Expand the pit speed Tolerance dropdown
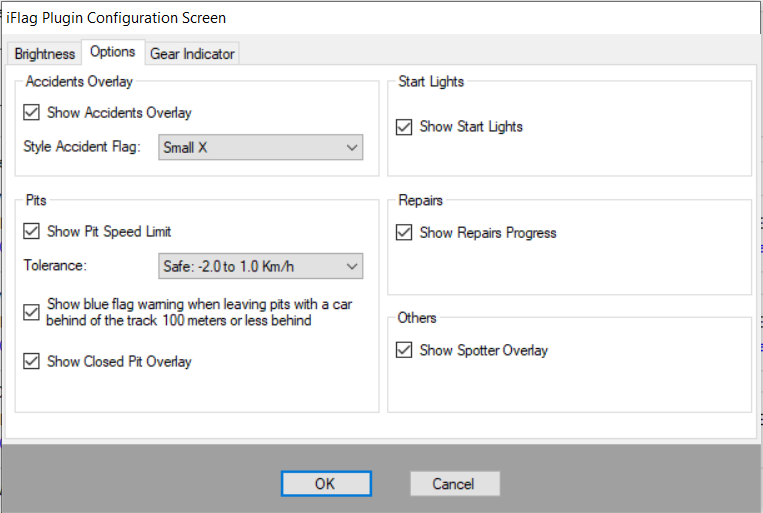The image size is (763, 513). click(x=260, y=266)
